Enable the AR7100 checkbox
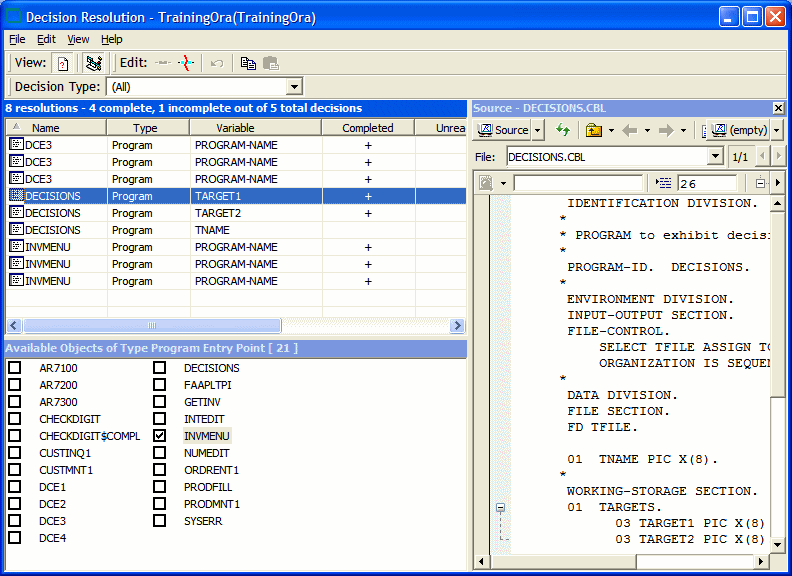The image size is (792, 576). [15, 368]
